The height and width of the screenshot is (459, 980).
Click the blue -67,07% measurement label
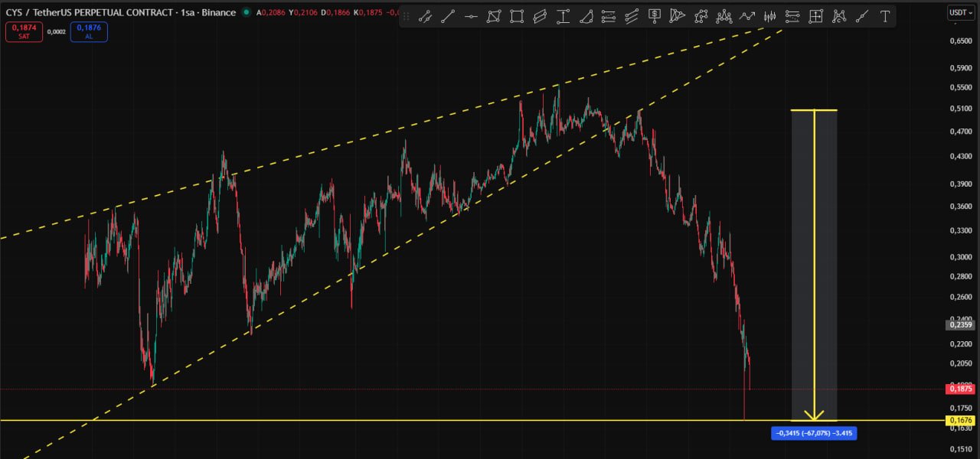tap(814, 433)
